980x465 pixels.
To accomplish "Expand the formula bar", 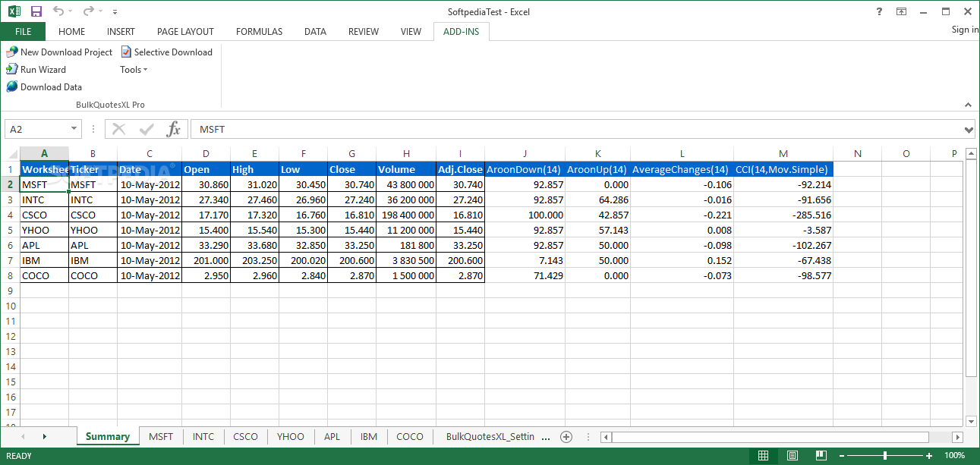I will coord(968,129).
